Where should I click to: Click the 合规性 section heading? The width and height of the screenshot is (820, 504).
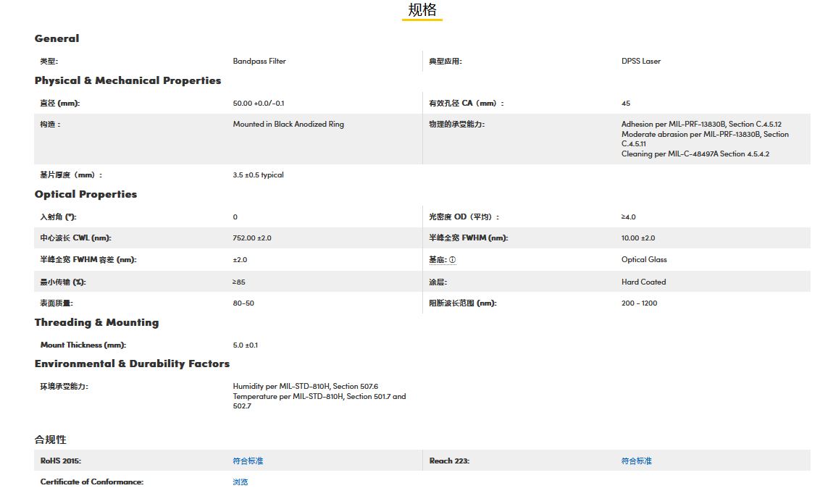tap(51, 440)
